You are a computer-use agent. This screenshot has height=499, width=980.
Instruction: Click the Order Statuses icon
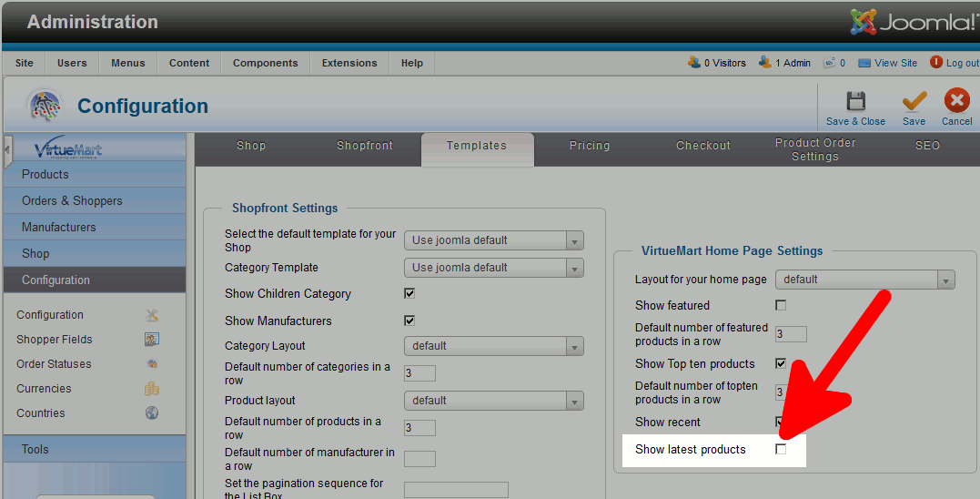pos(152,364)
